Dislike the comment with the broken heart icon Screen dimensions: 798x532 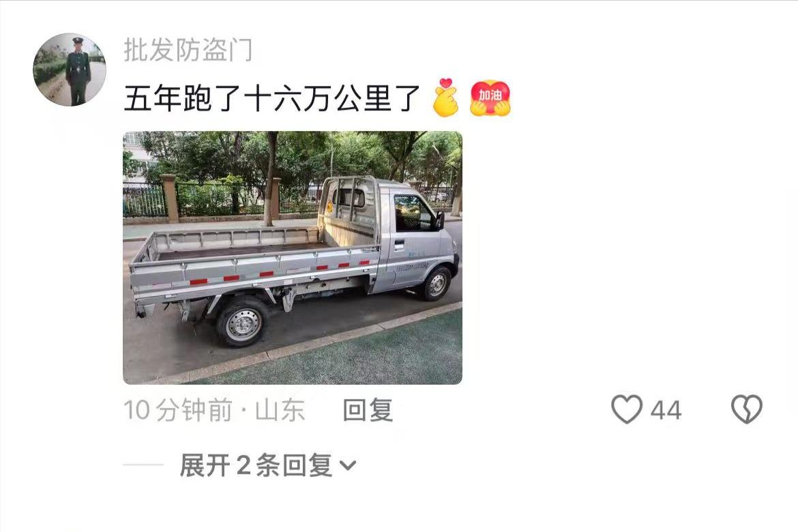point(747,409)
